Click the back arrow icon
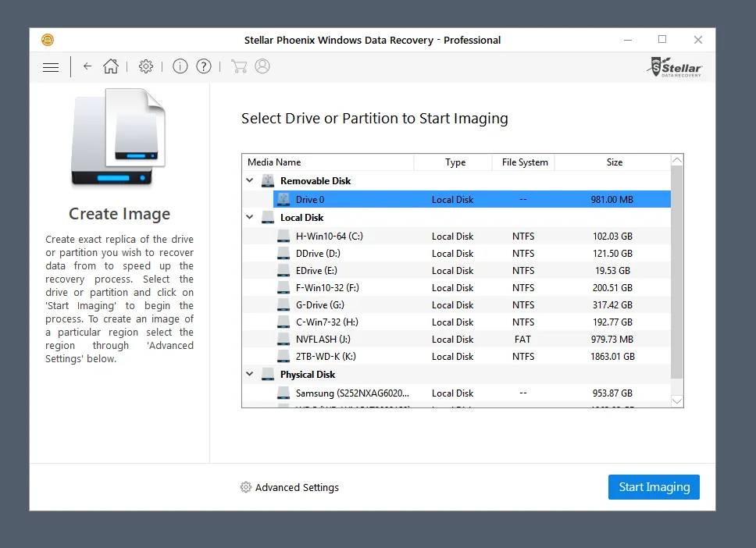756x548 pixels. click(x=87, y=67)
